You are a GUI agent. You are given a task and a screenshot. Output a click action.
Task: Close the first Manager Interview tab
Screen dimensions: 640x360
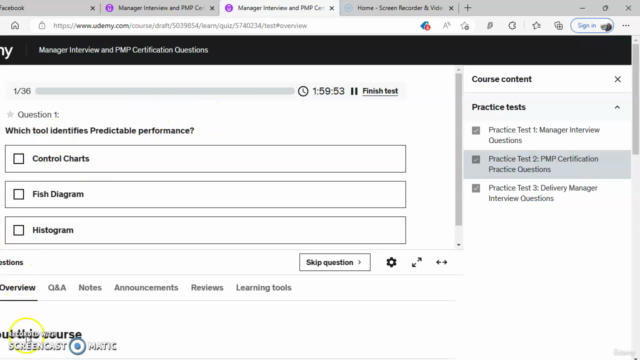pyautogui.click(x=212, y=8)
